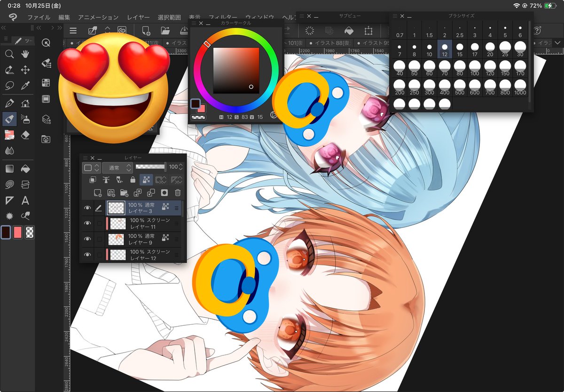Viewport: 564px width, 392px height.
Task: Open the 通常 blending mode dropdown
Action: [x=117, y=167]
